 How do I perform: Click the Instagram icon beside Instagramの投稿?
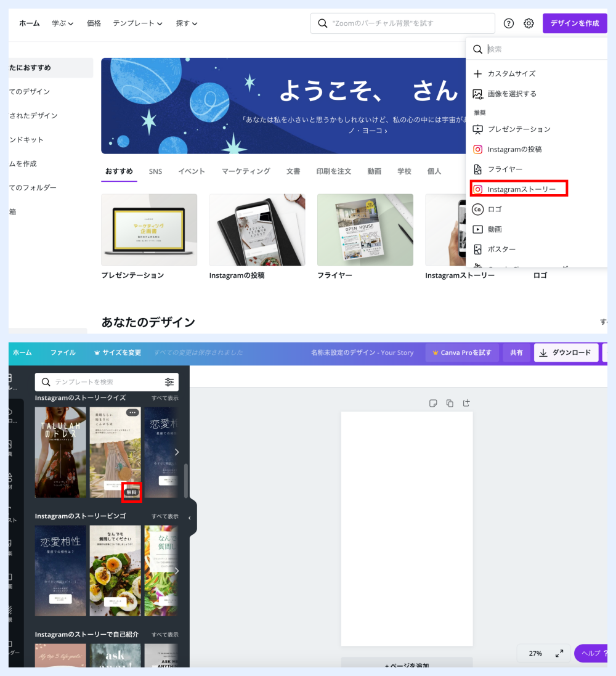[477, 150]
